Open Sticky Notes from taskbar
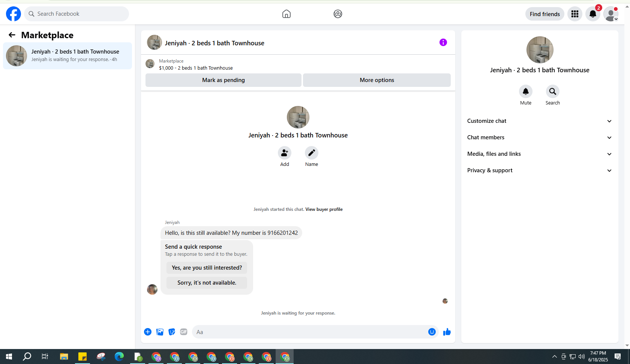Screen dimensions: 630x364 (x=82, y=357)
